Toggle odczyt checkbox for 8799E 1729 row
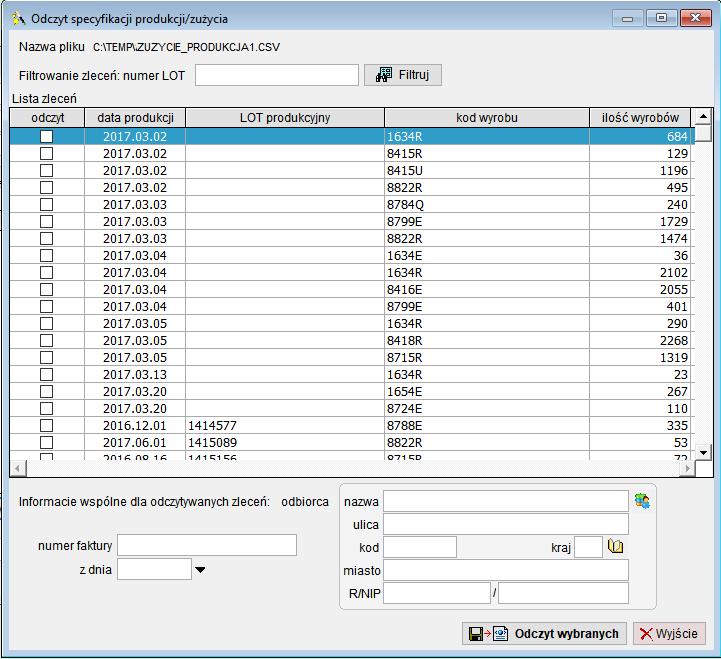721x659 pixels. pyautogui.click(x=46, y=222)
